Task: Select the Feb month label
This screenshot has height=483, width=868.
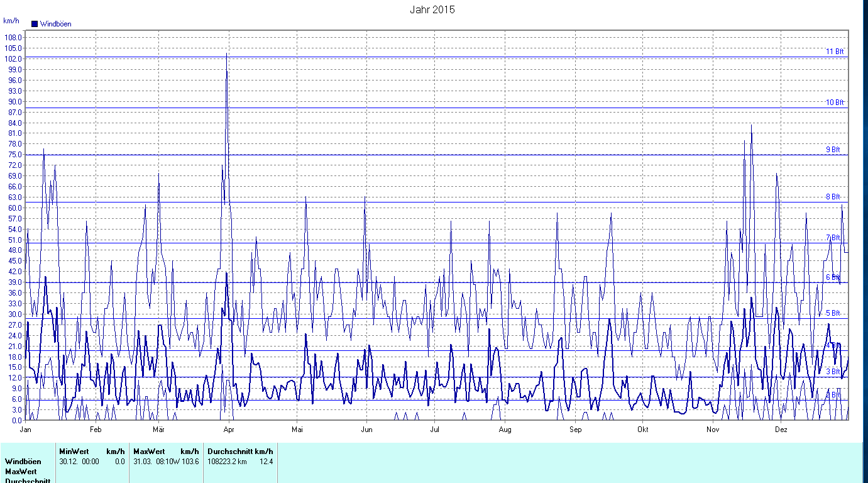Action: point(96,430)
